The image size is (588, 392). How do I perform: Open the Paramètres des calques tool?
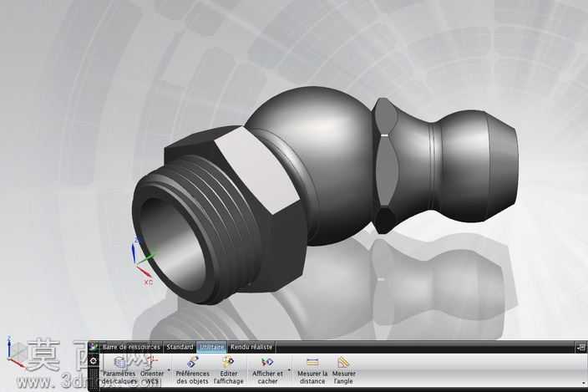click(x=119, y=370)
